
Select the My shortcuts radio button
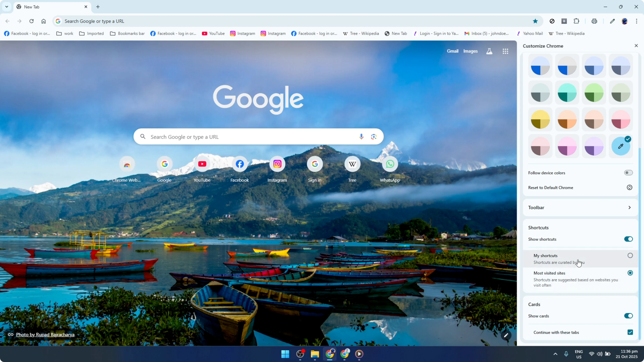click(x=630, y=255)
